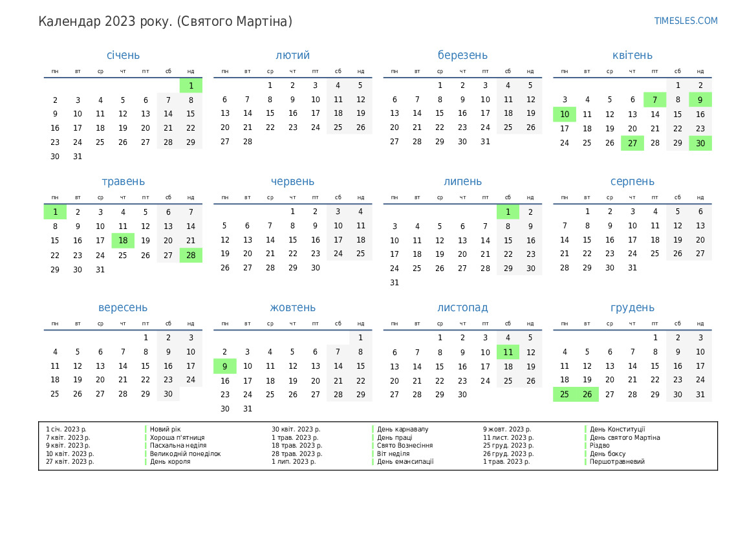Click day 31 in серпень
The image size is (756, 535).
coord(632,268)
